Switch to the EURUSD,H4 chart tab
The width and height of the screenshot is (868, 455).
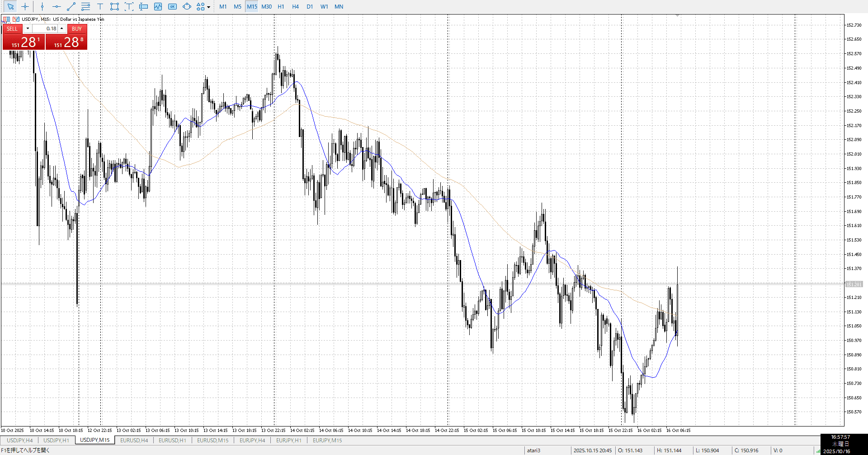pyautogui.click(x=134, y=440)
